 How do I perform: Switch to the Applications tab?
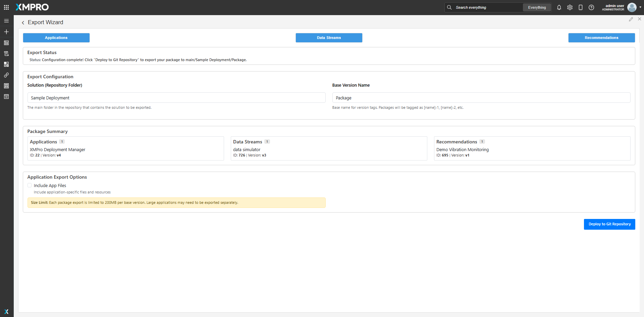coord(56,38)
